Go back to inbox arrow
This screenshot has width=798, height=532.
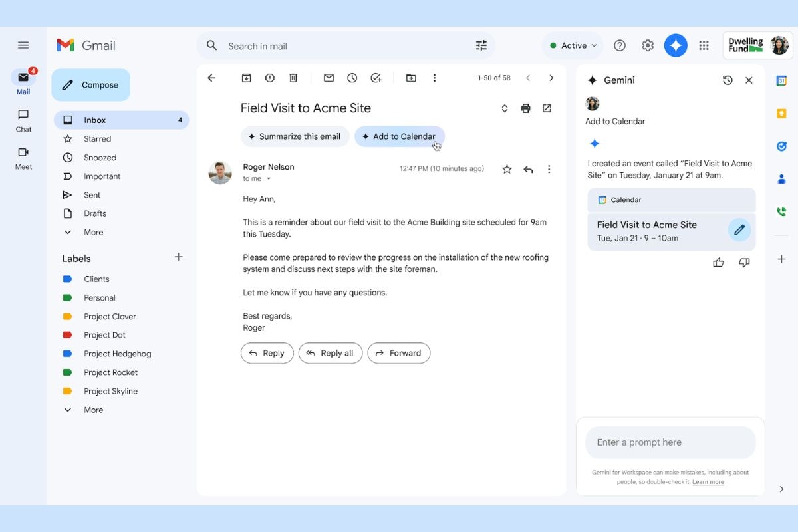(x=211, y=78)
